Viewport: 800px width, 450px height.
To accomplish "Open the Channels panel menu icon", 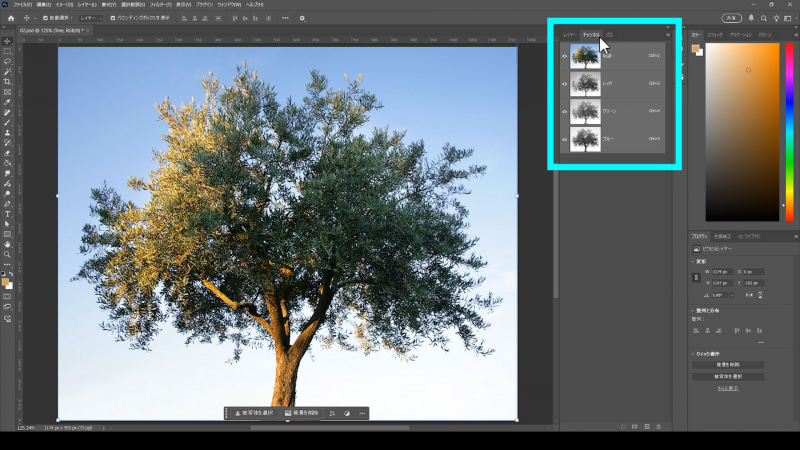I will click(x=668, y=35).
